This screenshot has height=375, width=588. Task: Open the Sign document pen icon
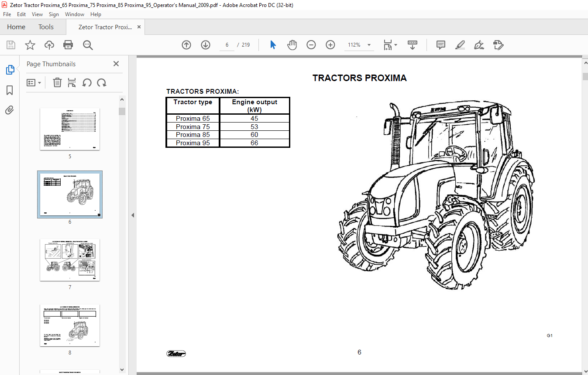tap(479, 45)
